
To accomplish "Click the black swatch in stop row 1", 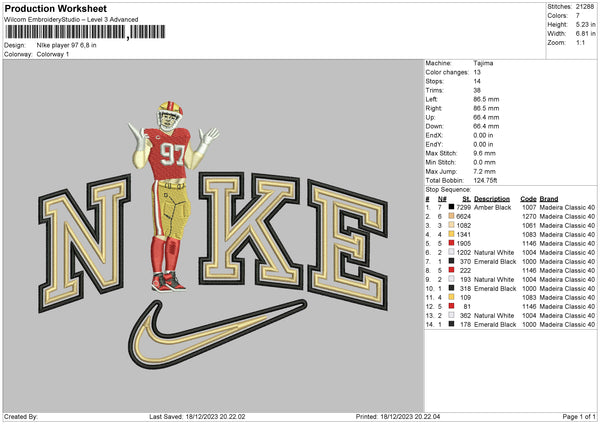I will 452,207.
